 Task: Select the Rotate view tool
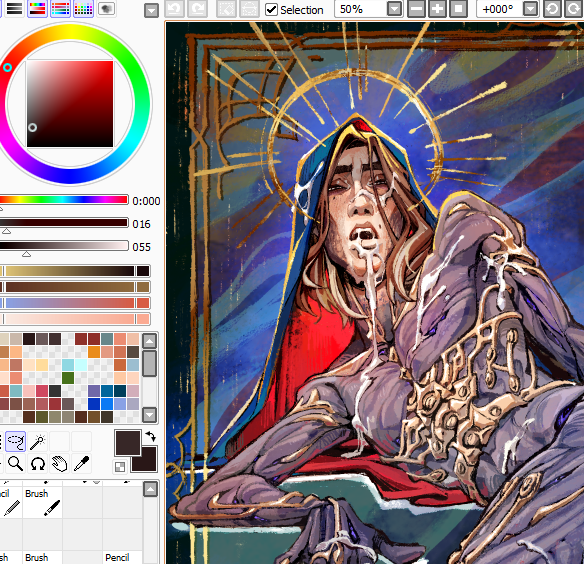(x=37, y=464)
